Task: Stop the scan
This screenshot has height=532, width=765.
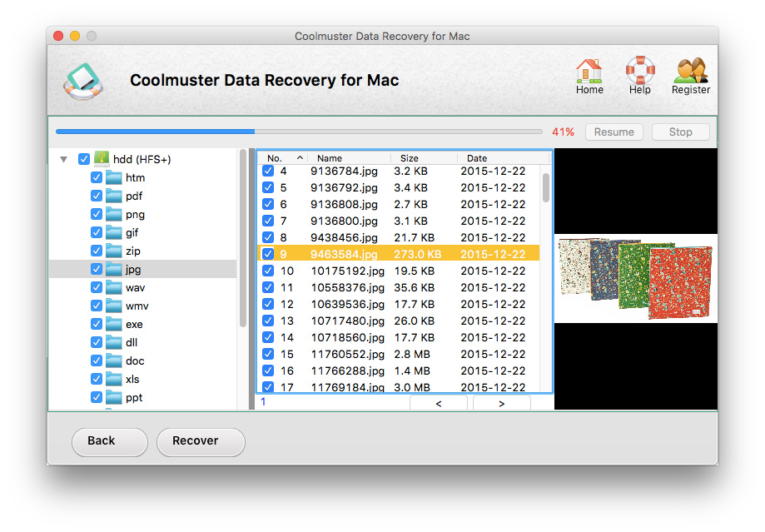Action: 681,132
